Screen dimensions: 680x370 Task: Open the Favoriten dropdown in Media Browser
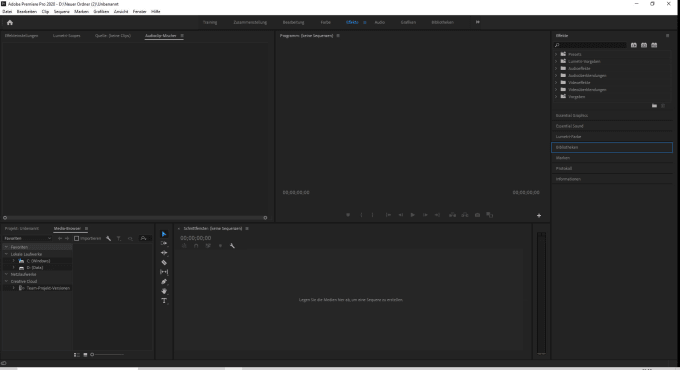27,239
